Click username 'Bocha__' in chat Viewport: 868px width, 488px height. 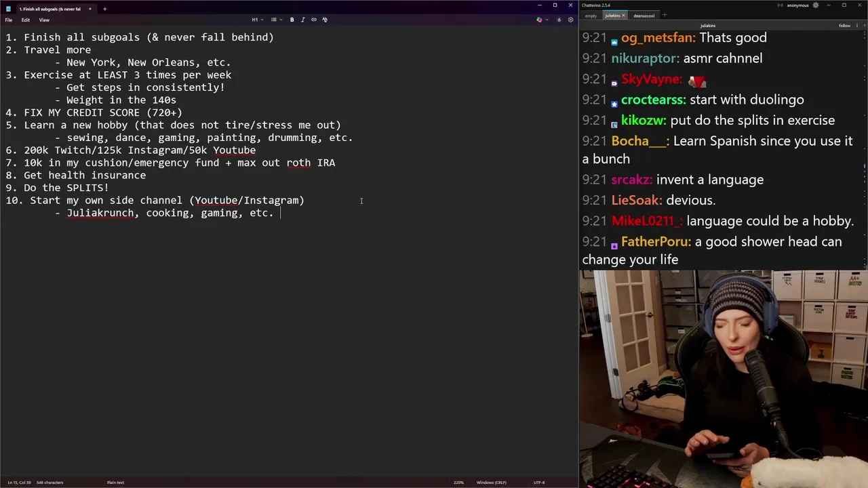point(640,141)
